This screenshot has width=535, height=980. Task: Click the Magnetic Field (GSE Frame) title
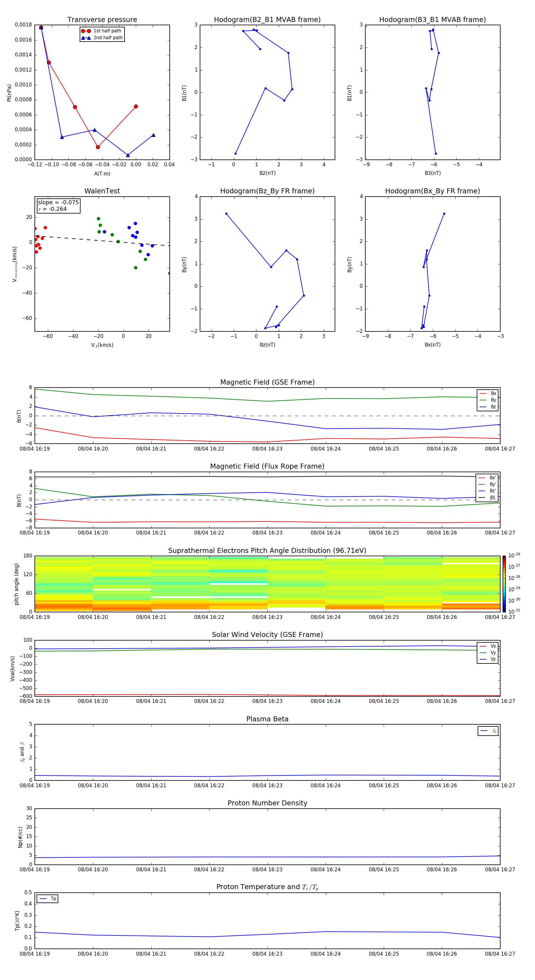(267, 382)
